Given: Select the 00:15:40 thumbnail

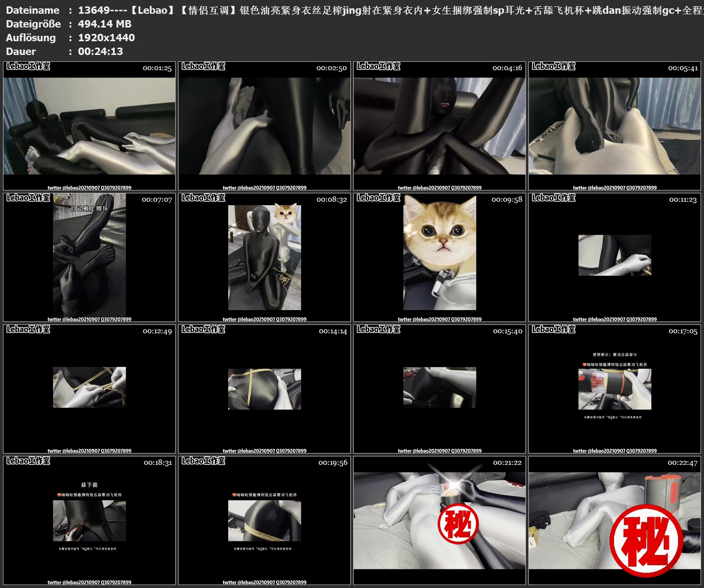Looking at the screenshot, I should tap(440, 388).
